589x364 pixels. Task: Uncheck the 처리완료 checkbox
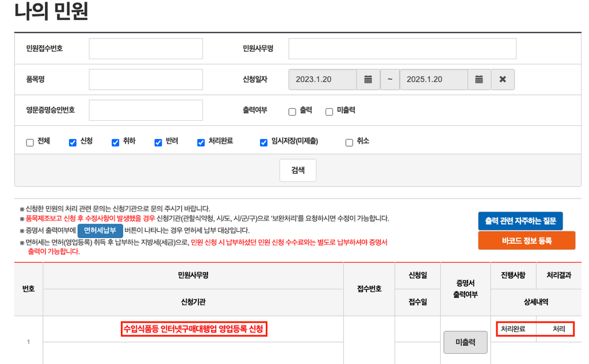[201, 143]
